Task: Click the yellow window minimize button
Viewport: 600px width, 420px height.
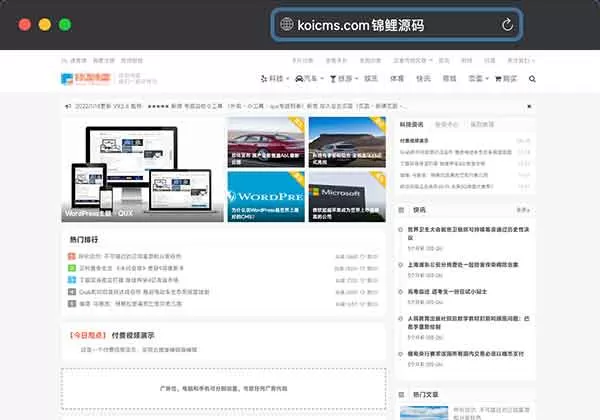Action: (45, 24)
